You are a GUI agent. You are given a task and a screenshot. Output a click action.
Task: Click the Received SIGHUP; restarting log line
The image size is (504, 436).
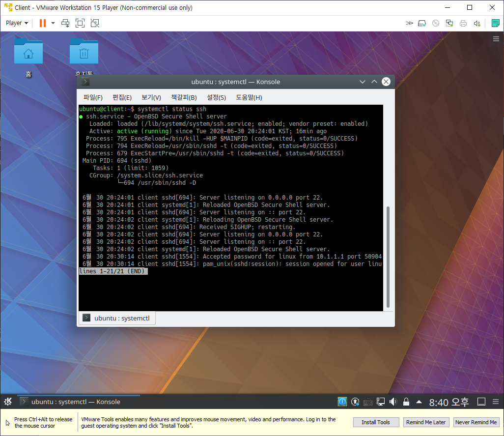tap(189, 227)
